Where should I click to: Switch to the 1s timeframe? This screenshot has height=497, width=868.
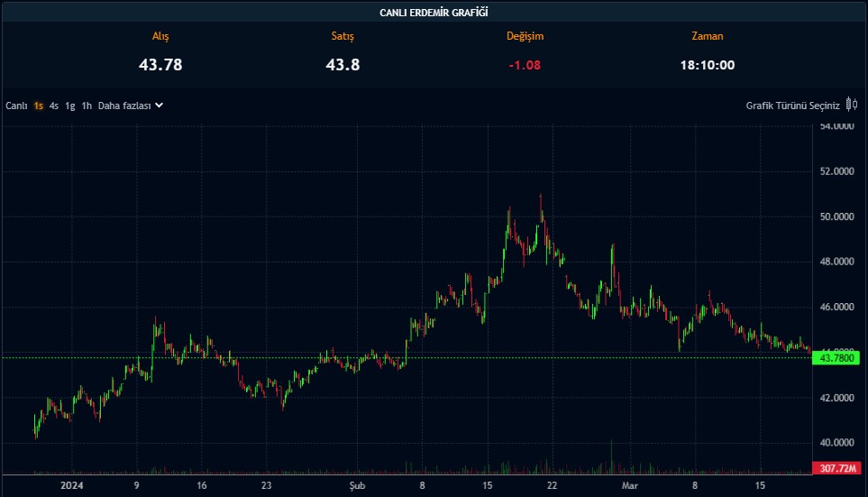coord(39,106)
